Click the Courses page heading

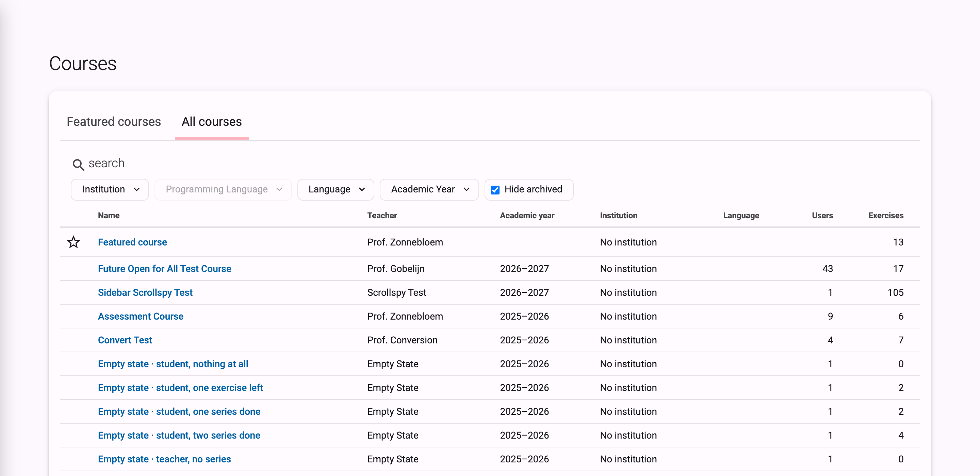(x=83, y=64)
